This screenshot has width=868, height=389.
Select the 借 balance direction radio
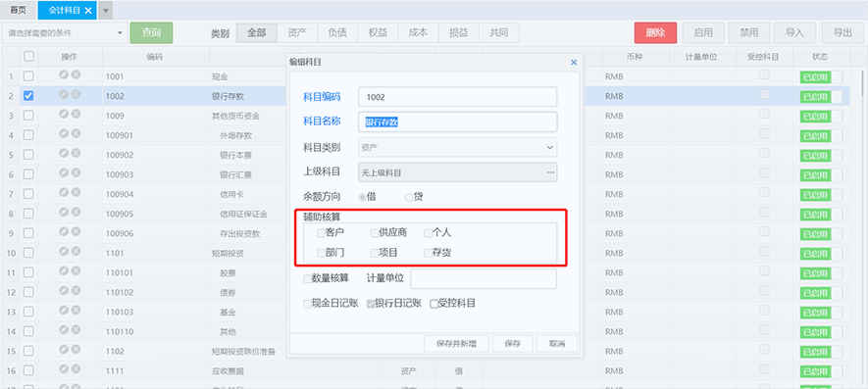pyautogui.click(x=363, y=197)
